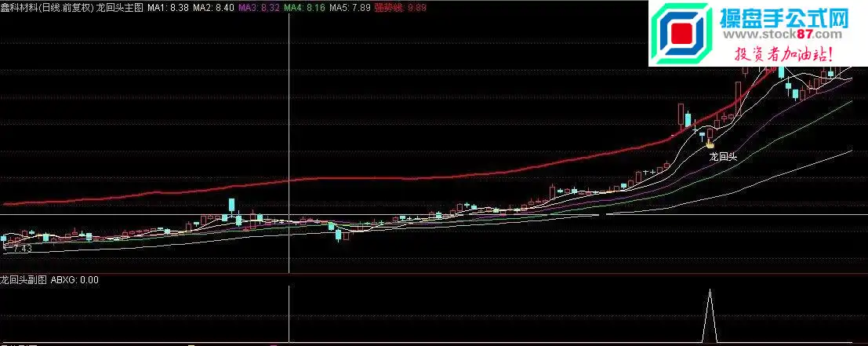Open the www.stock87.com link

(781, 35)
